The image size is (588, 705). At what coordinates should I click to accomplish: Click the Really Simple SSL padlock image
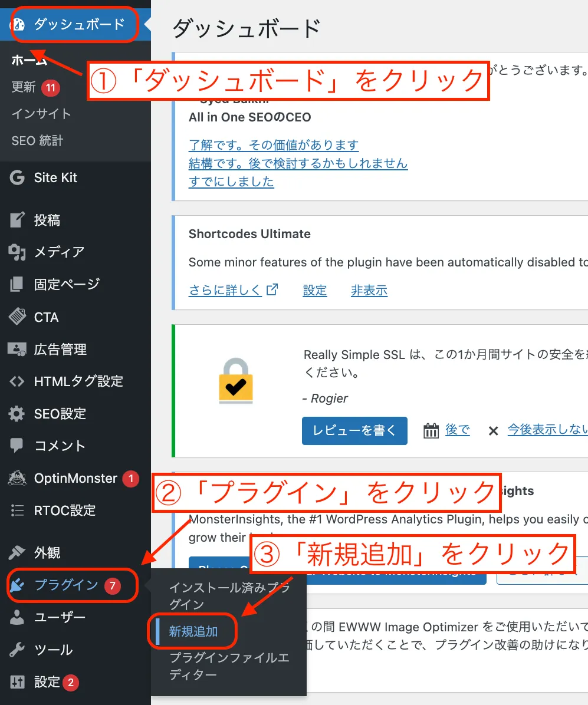[x=236, y=381]
